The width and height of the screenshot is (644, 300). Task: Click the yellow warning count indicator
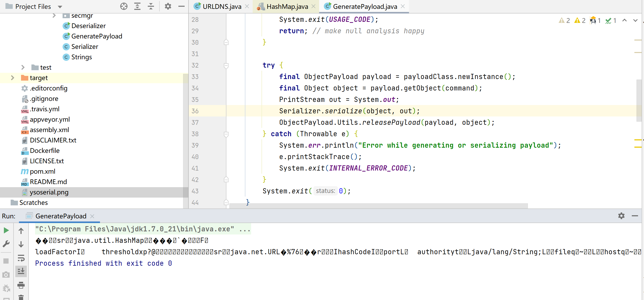[580, 20]
